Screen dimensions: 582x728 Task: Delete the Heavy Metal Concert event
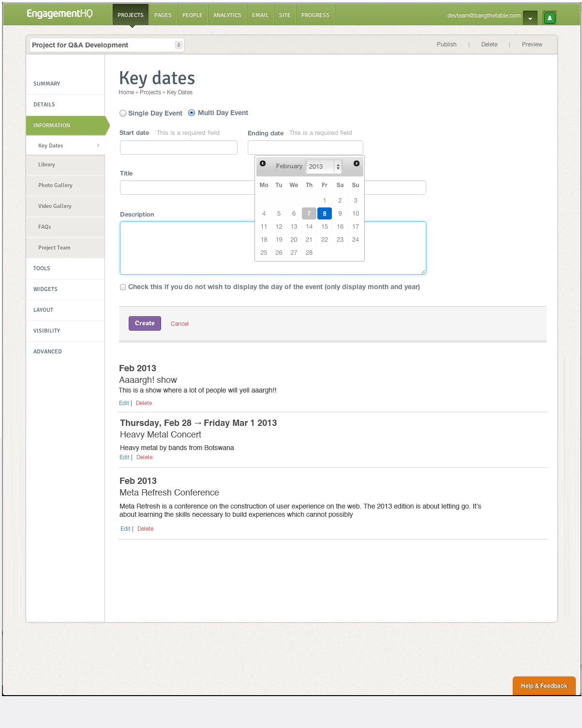tap(145, 457)
